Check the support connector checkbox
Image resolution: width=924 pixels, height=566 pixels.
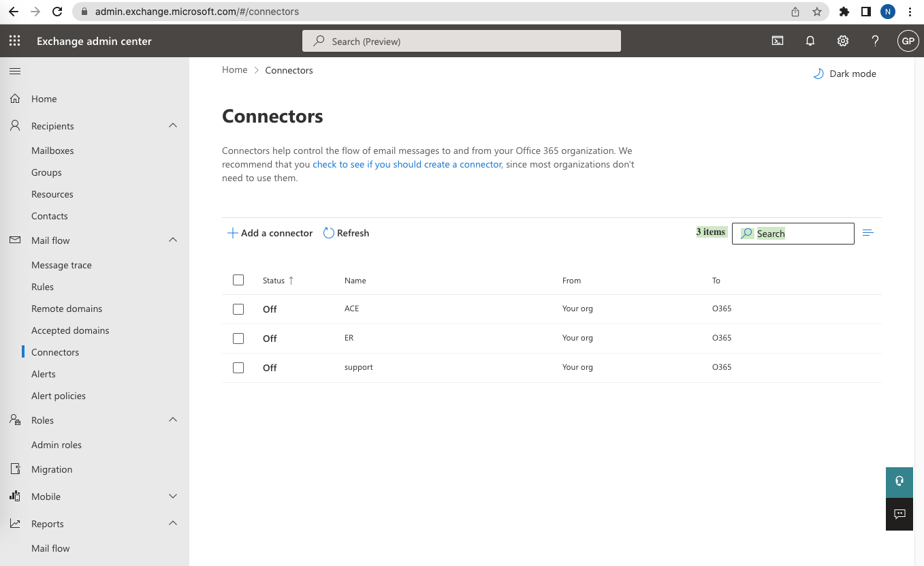click(x=238, y=368)
